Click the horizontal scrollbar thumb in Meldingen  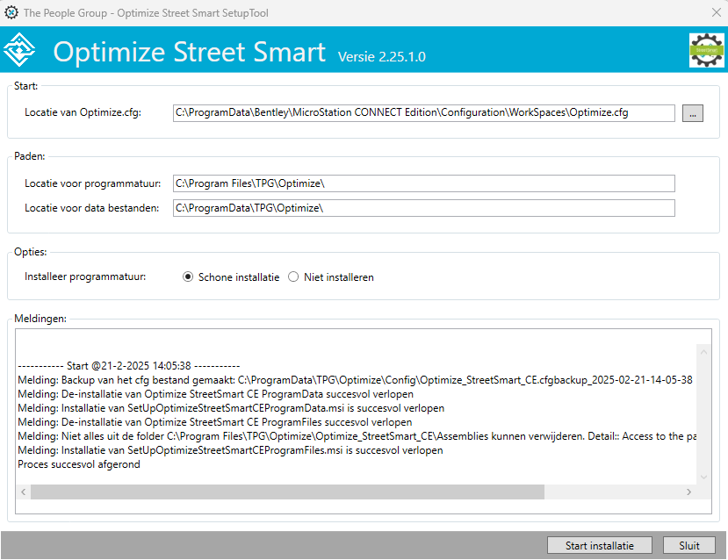click(x=287, y=492)
